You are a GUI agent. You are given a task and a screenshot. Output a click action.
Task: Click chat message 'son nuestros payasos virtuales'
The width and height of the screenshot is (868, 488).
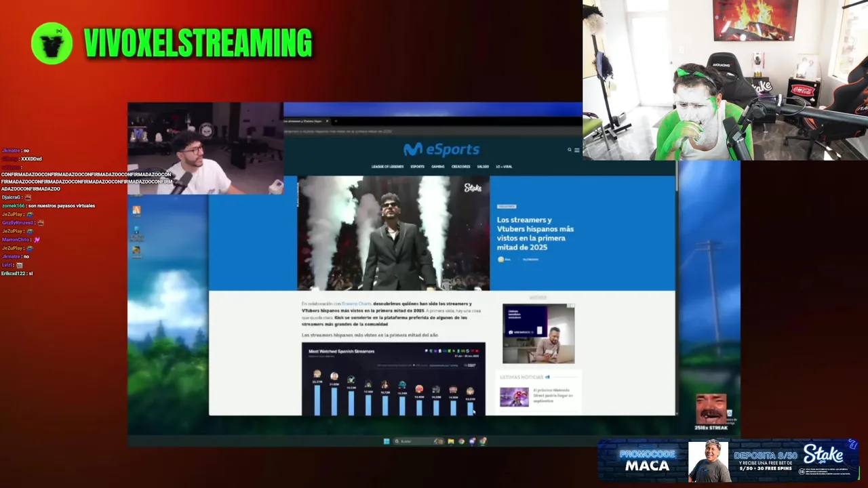click(60, 205)
